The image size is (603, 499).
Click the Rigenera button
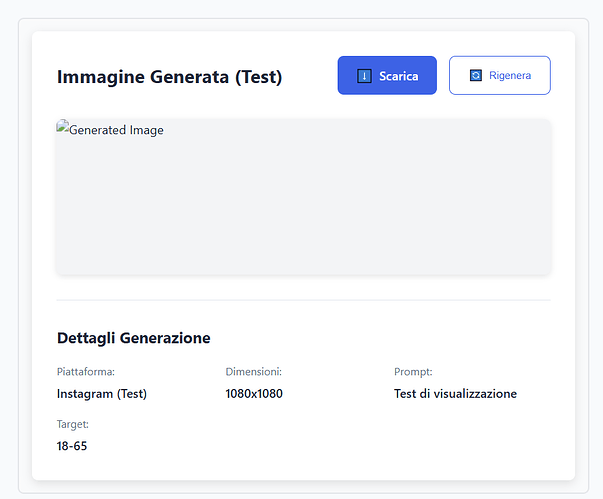point(500,75)
